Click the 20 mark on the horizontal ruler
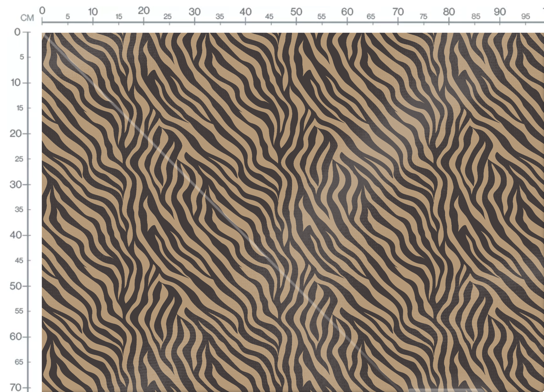 [144, 11]
